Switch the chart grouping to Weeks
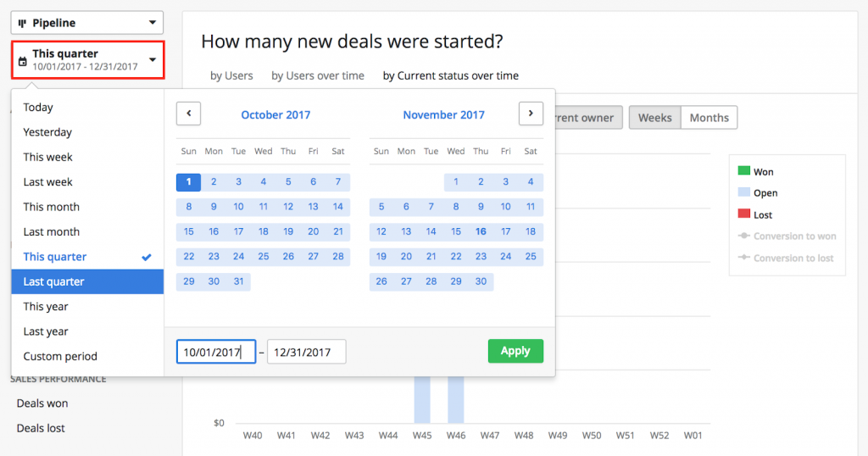Image resolution: width=868 pixels, height=456 pixels. 655,117
